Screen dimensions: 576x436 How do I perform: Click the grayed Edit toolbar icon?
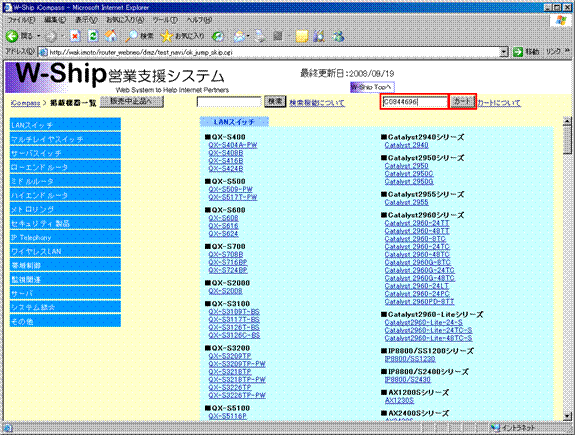tap(278, 36)
